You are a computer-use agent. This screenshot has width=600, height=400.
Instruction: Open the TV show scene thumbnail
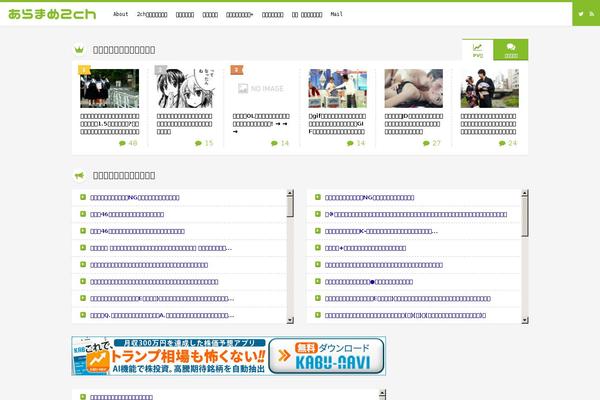pos(338,88)
